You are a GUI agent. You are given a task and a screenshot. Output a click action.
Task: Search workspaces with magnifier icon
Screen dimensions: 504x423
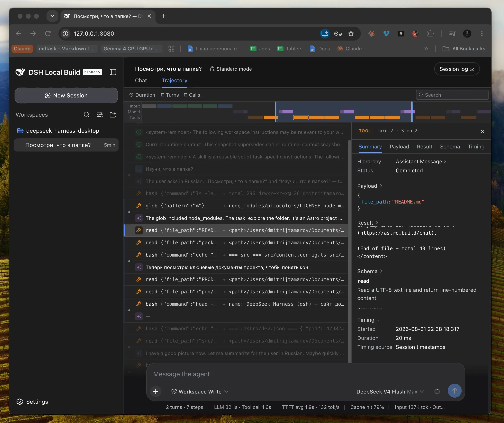[x=87, y=115]
